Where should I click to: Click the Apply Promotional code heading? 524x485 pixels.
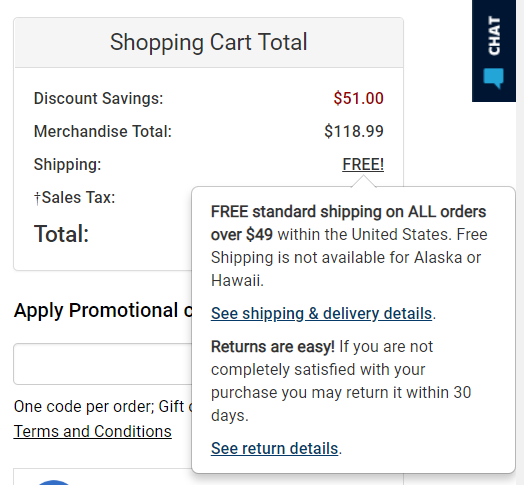point(103,310)
